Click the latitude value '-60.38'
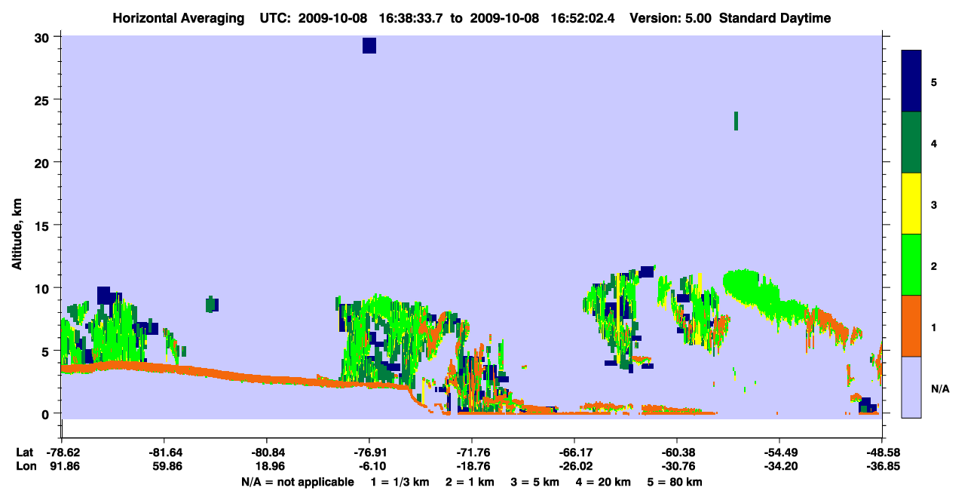This screenshot has height=503, width=980. tap(677, 452)
